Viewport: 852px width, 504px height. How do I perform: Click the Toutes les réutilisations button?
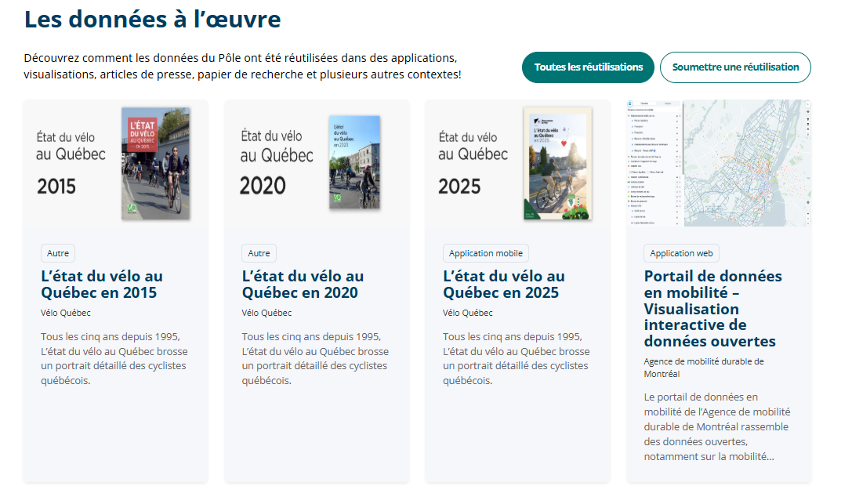pos(588,67)
